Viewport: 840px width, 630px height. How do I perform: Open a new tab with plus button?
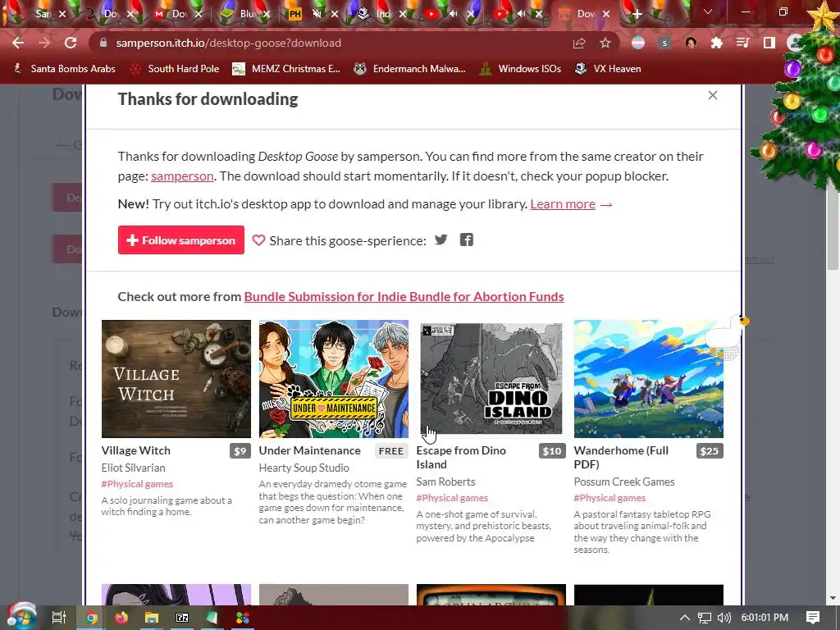coord(637,14)
